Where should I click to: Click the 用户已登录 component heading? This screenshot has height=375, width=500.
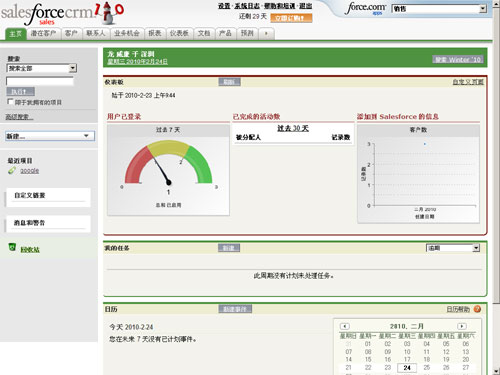(x=124, y=116)
